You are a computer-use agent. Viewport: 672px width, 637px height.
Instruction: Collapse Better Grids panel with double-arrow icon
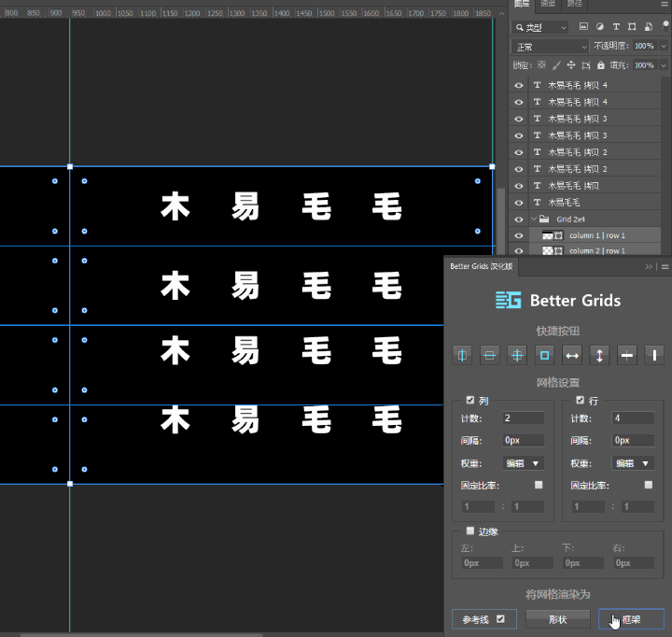(x=649, y=267)
